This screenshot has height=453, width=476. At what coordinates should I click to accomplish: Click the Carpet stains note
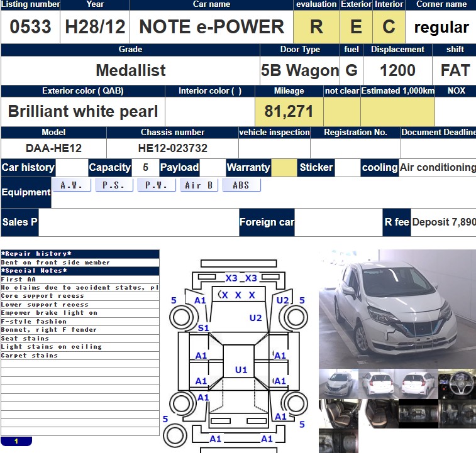tap(80, 356)
